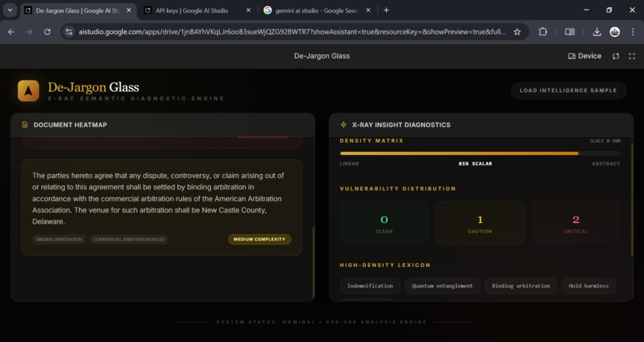Open the reading mode side panel icon
The image size is (644, 342).
pos(570,32)
